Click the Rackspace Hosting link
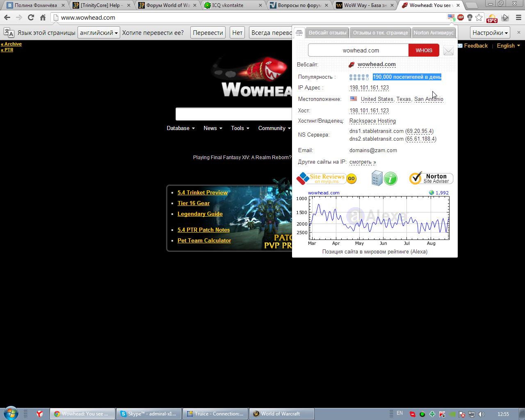The height and width of the screenshot is (420, 525). click(372, 121)
